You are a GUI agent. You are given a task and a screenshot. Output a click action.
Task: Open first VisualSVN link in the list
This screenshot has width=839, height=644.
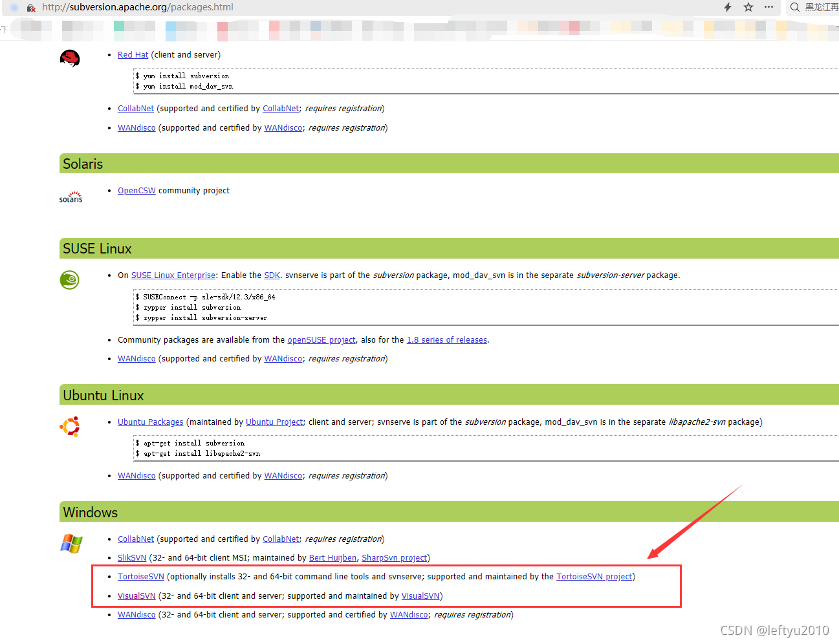coord(136,596)
